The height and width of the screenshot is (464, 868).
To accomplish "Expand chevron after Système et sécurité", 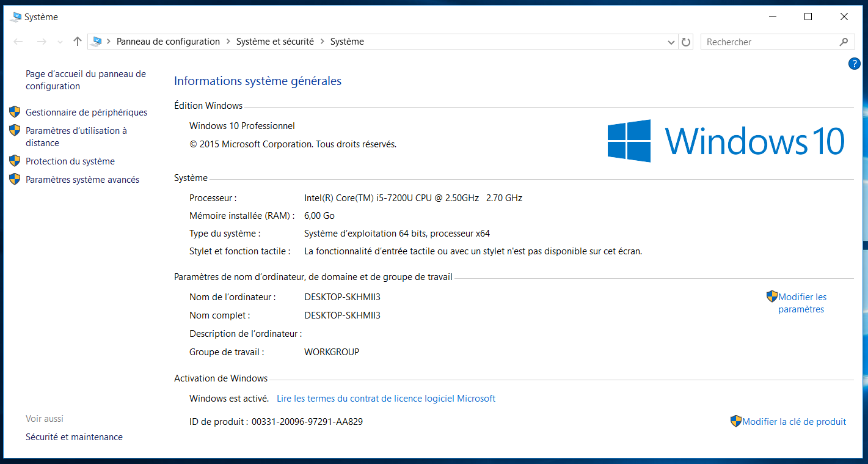I will click(323, 42).
